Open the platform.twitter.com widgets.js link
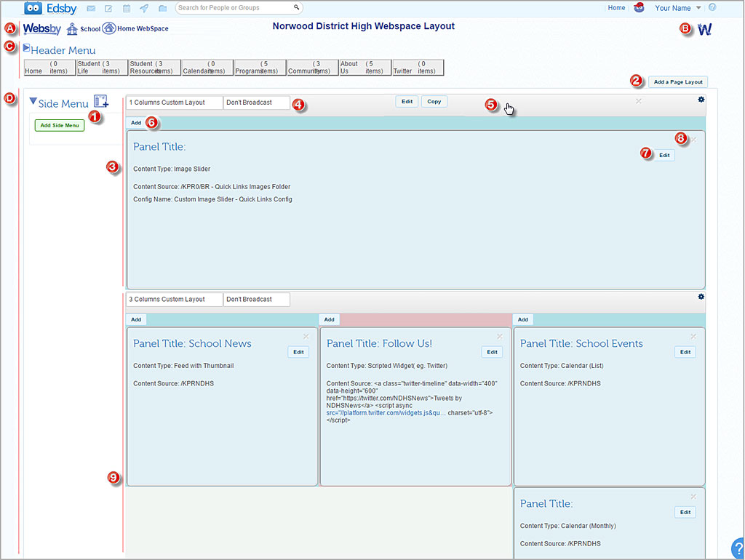 click(386, 413)
